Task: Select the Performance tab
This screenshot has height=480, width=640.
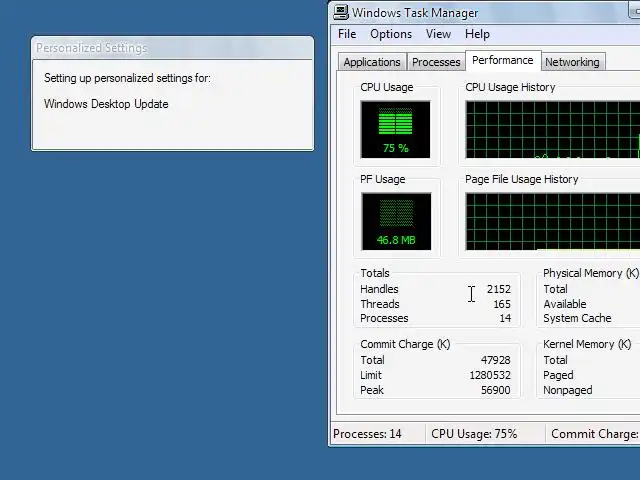Action: 503,60
